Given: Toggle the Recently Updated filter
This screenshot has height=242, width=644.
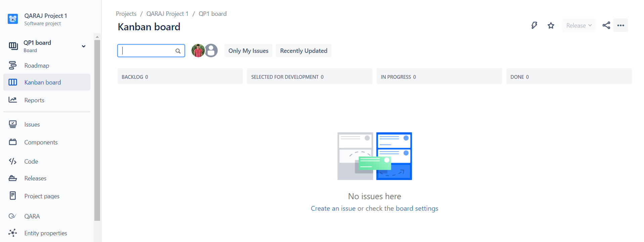Looking at the screenshot, I should [304, 50].
